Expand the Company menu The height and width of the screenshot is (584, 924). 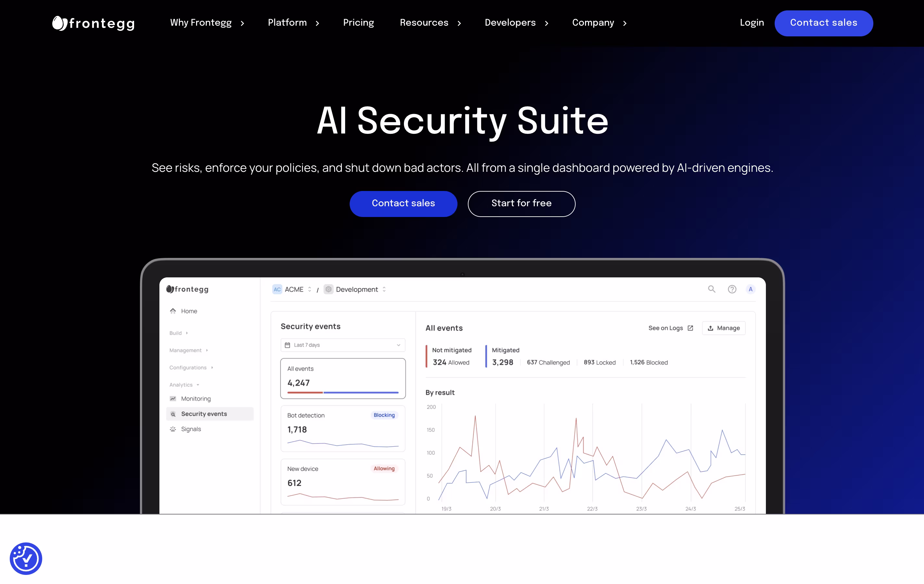599,23
